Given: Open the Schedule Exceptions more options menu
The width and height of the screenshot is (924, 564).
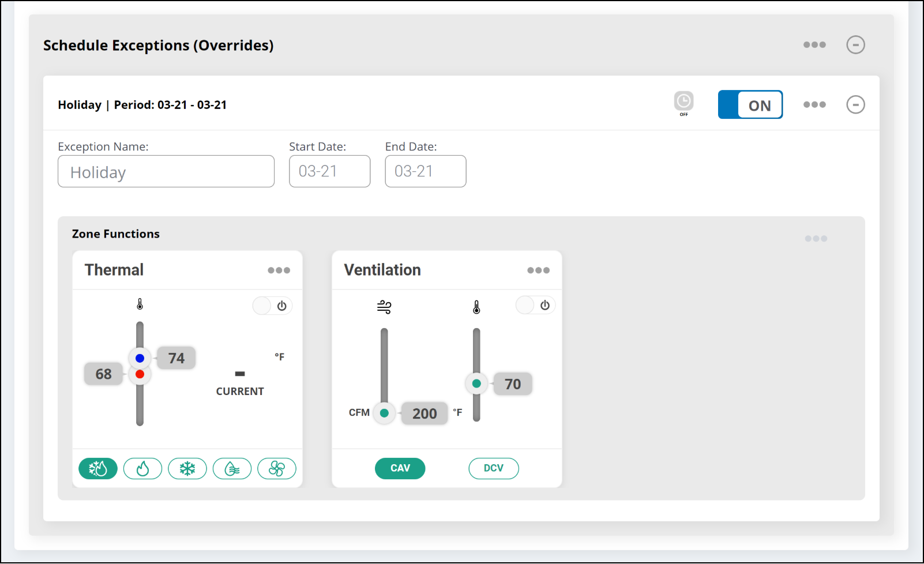Looking at the screenshot, I should pyautogui.click(x=814, y=45).
